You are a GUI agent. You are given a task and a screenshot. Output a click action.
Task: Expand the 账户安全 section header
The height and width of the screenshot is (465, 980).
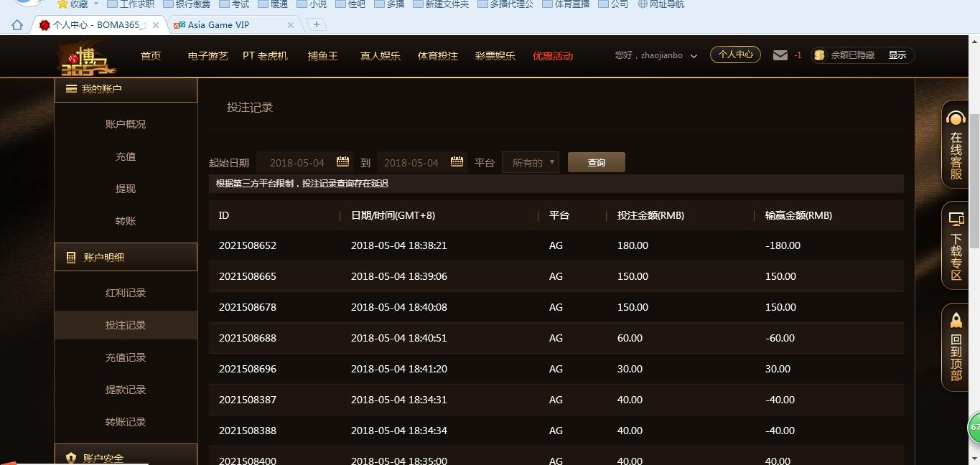click(126, 455)
